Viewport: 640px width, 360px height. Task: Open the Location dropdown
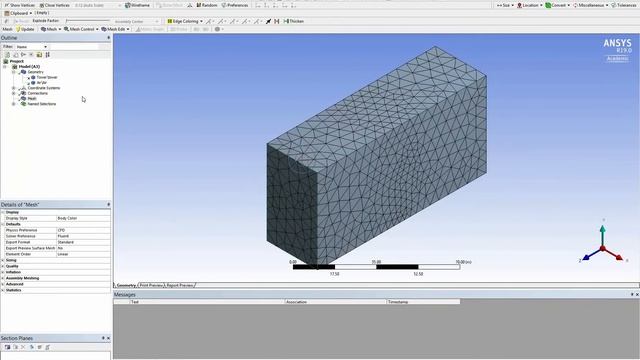pos(529,5)
